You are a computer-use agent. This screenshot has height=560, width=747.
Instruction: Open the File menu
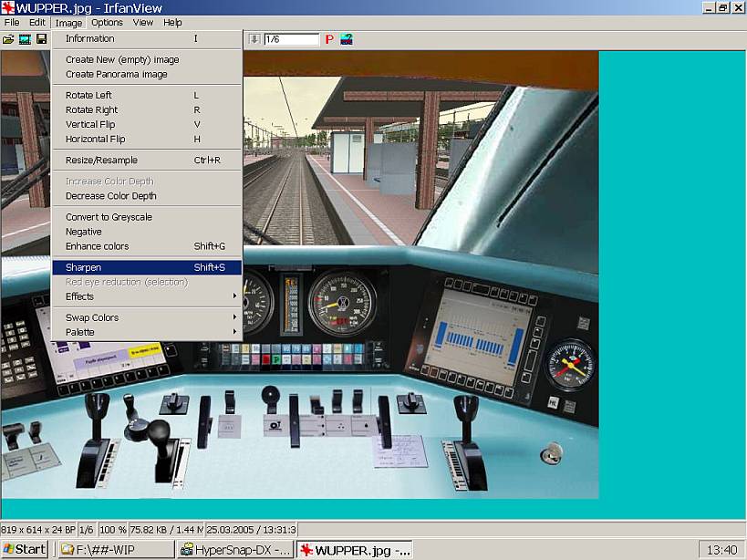click(x=12, y=23)
